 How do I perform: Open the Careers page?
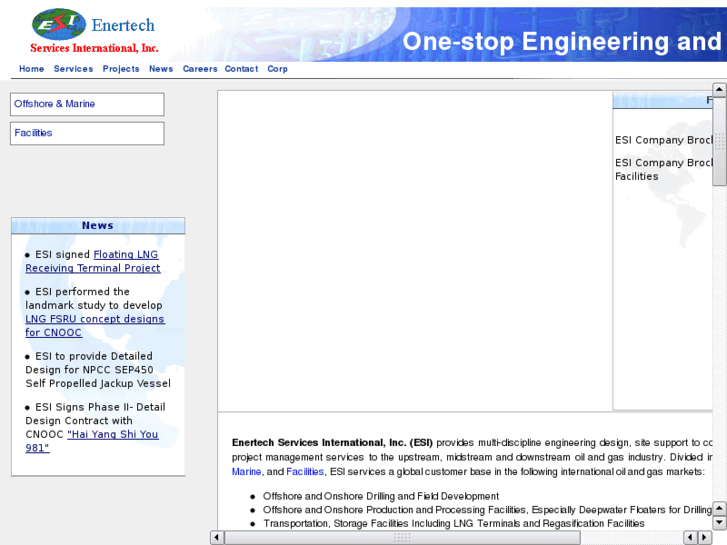point(200,69)
